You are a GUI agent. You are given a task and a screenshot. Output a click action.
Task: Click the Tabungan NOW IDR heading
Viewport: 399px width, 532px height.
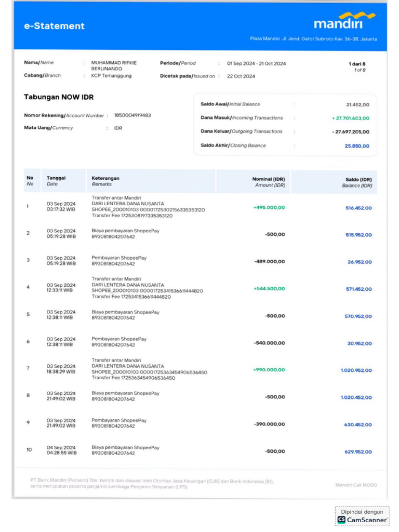click(x=59, y=97)
